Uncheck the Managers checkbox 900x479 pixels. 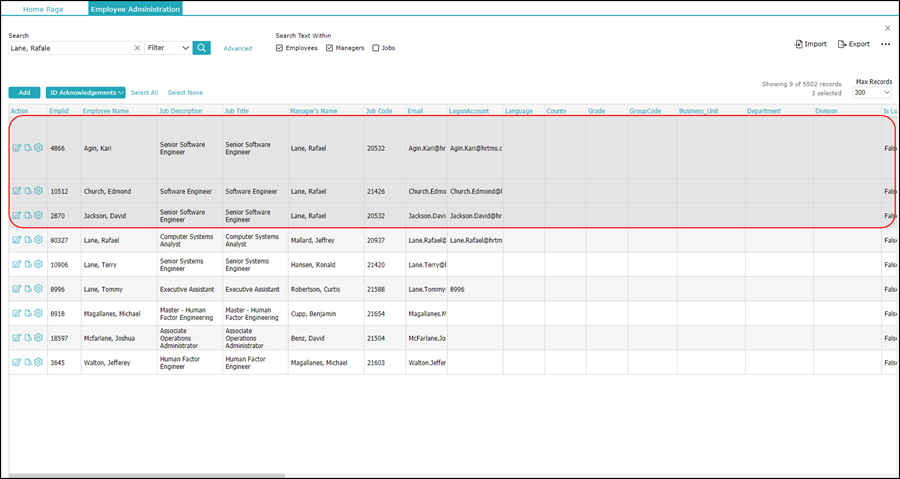coord(329,48)
